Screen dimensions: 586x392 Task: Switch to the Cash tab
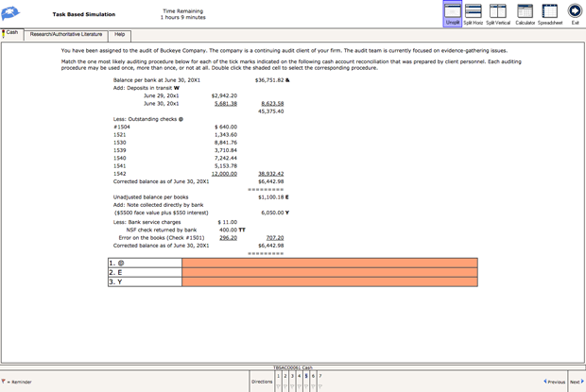coord(12,33)
